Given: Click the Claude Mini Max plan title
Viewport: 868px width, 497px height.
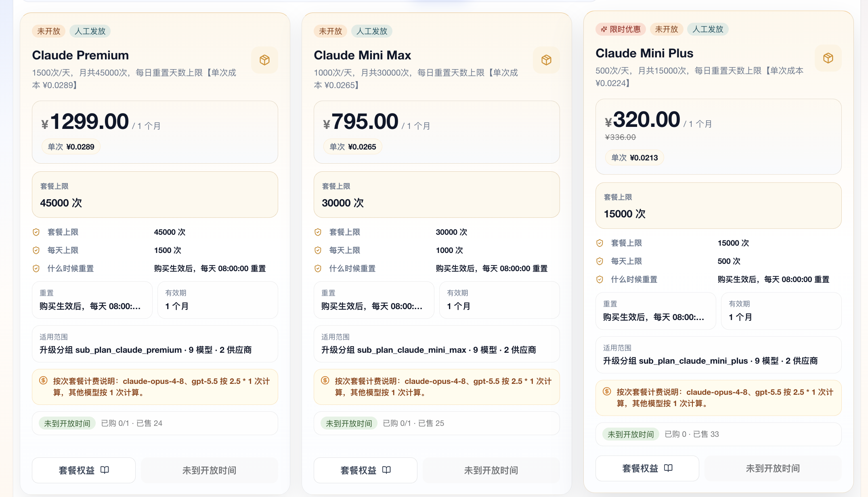Looking at the screenshot, I should [363, 55].
